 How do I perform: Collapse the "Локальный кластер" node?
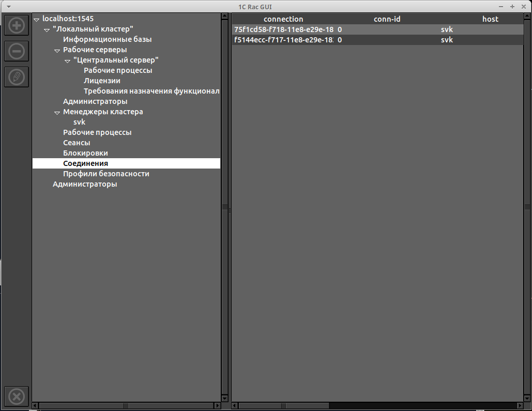pos(47,29)
